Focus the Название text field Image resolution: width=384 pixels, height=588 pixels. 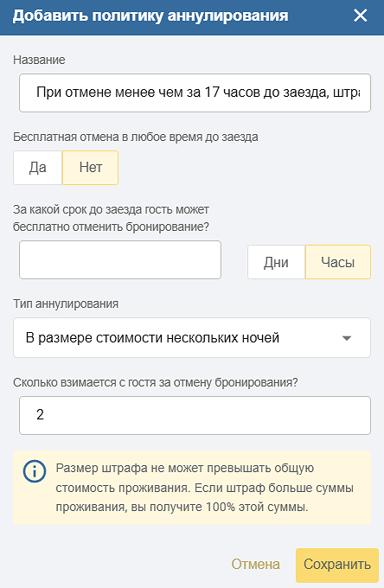click(x=195, y=93)
